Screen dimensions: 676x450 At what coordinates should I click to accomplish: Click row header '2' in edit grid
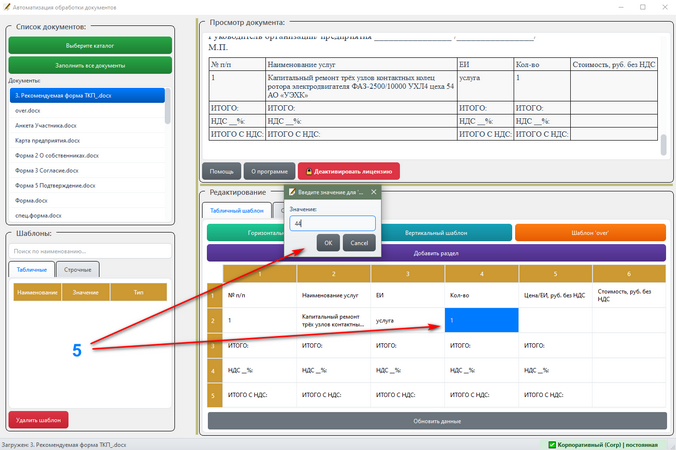214,320
